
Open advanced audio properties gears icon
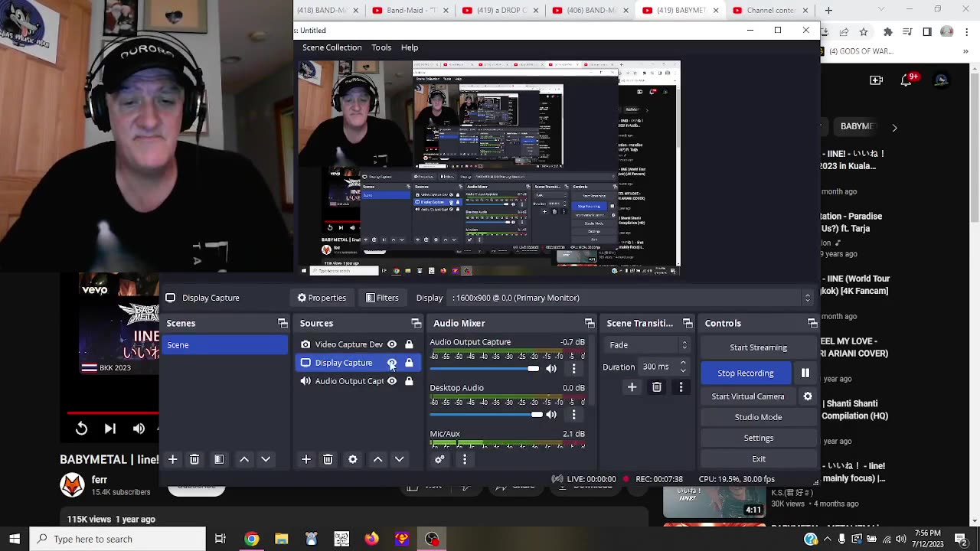[439, 459]
